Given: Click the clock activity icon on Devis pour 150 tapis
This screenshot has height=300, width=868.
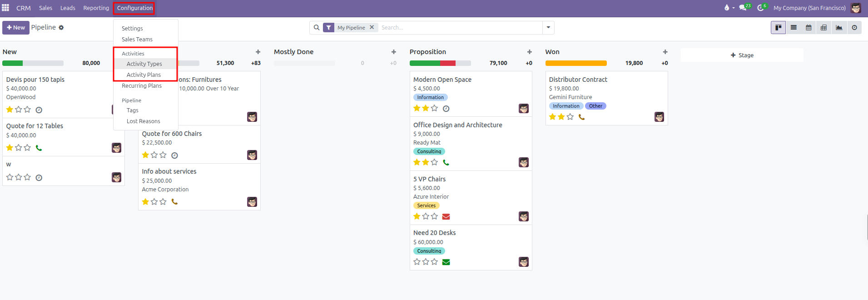Looking at the screenshot, I should (x=39, y=110).
